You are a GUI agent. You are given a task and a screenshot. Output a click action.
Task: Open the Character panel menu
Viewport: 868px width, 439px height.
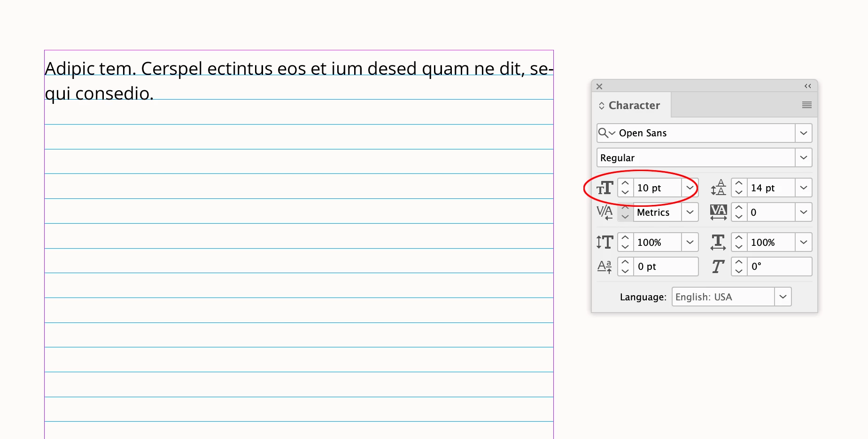point(807,105)
